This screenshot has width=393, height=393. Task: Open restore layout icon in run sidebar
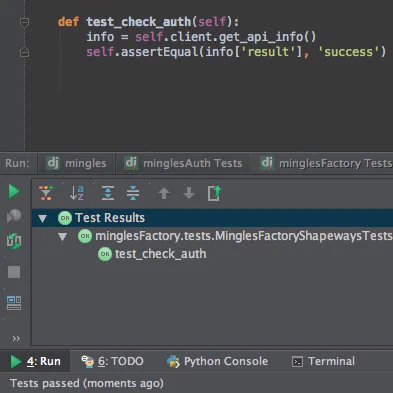pyautogui.click(x=14, y=303)
